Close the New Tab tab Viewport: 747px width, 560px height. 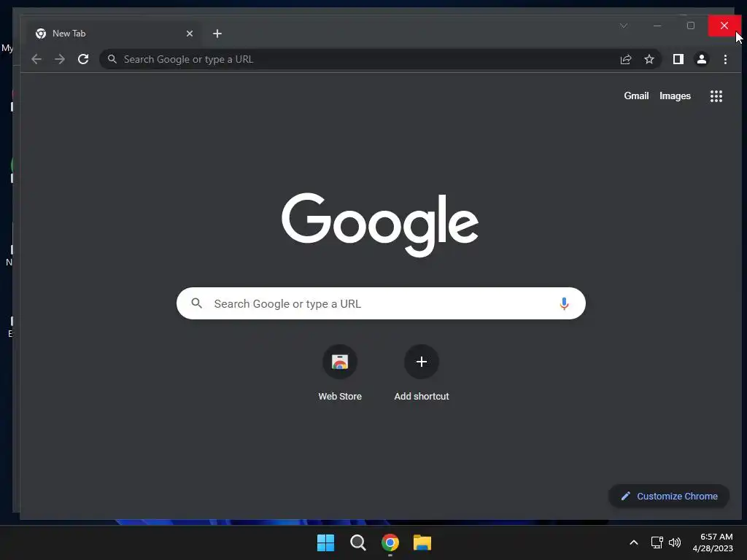[190, 34]
